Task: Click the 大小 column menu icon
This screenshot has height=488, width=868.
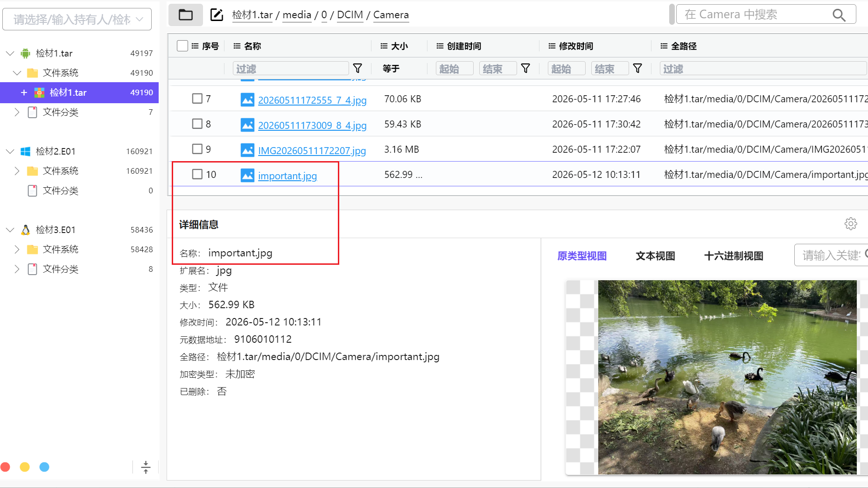Action: pos(384,46)
